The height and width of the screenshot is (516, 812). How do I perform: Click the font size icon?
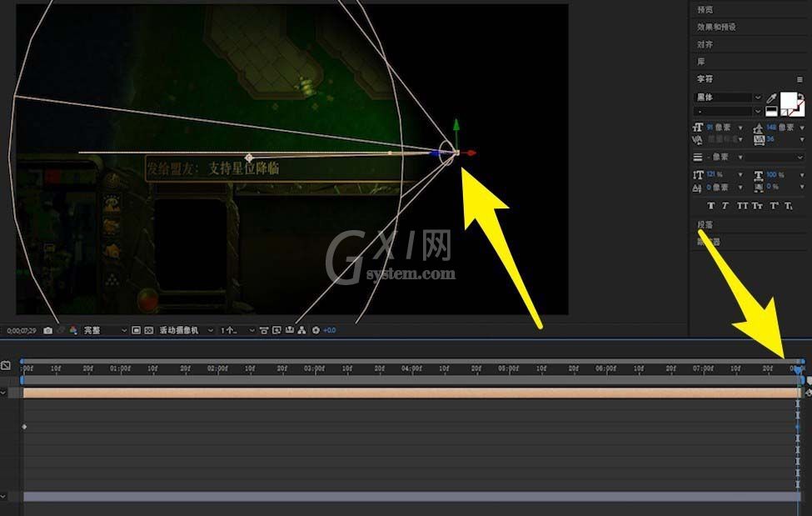coord(698,128)
